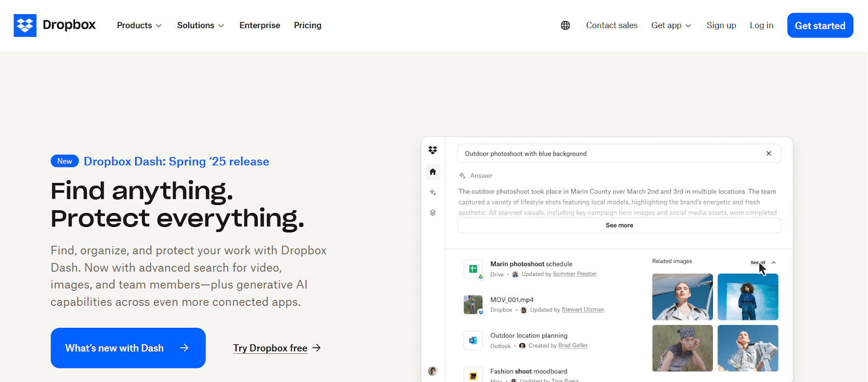Click What's new with Dash button
This screenshot has width=868, height=382.
128,348
